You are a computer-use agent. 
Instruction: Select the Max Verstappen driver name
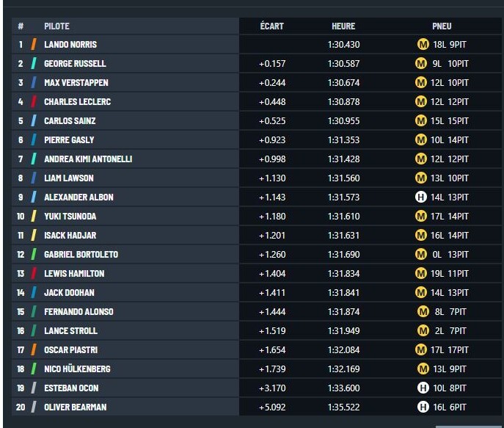tap(76, 83)
